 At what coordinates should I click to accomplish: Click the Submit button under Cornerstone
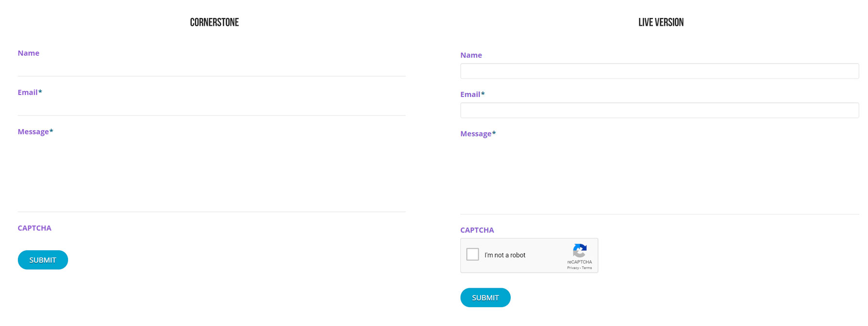point(43,260)
